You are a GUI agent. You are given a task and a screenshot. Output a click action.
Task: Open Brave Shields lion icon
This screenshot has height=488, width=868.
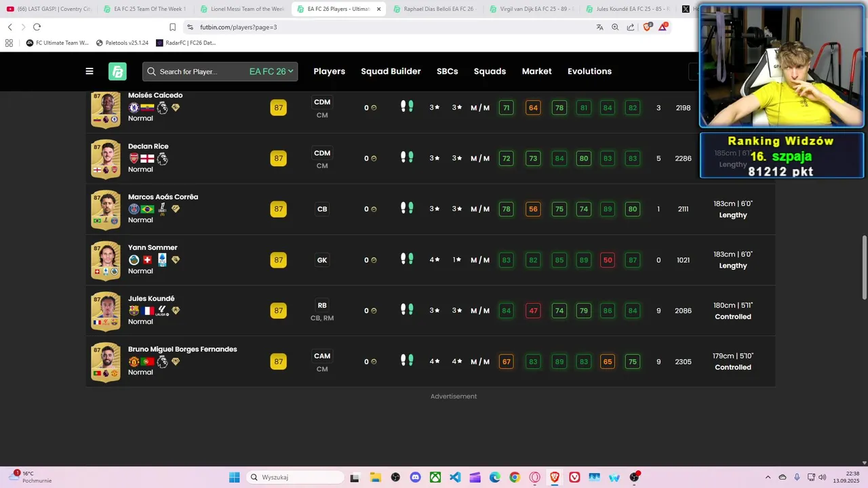647,27
